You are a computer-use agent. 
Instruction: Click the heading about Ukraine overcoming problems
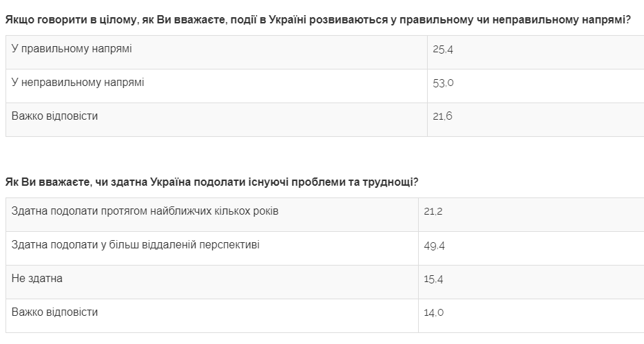pyautogui.click(x=211, y=182)
